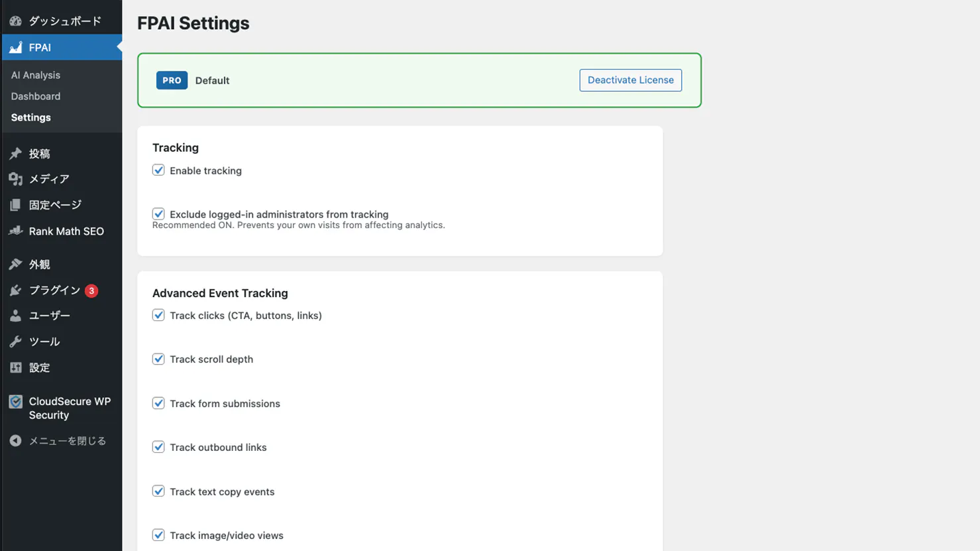
Task: Click the Users person icon
Action: pyautogui.click(x=15, y=316)
